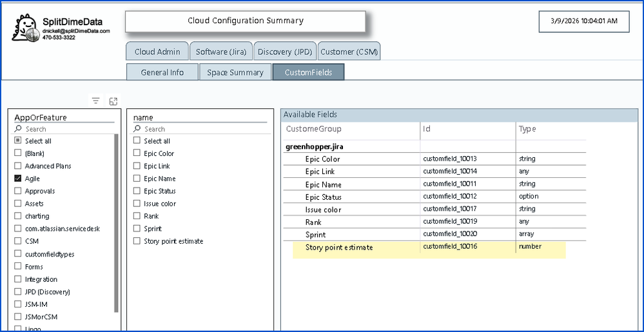This screenshot has width=644, height=332.
Task: Uncheck the Agile checkbox
Action: [18, 179]
